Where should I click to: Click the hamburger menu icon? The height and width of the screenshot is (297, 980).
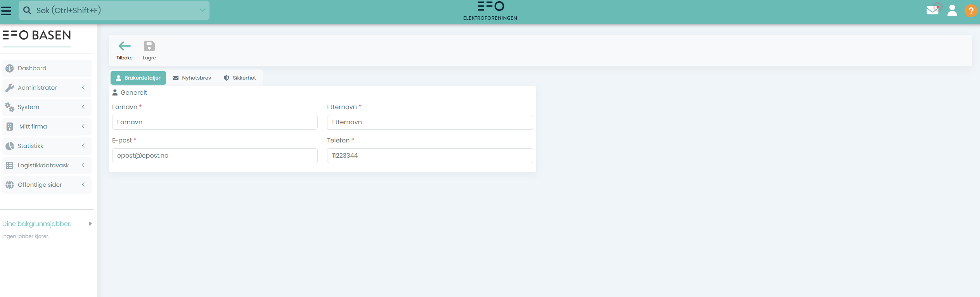(6, 10)
